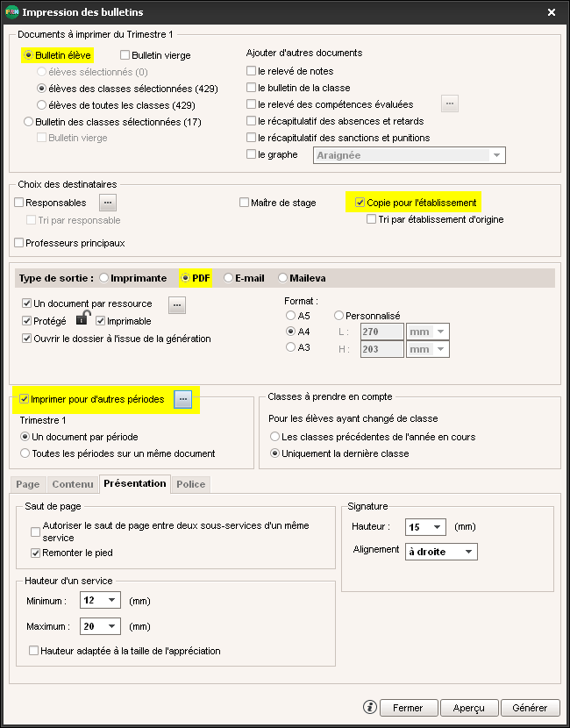Screen dimensions: 570x728
Task: Toggle the Protégé checkbox
Action: [44, 321]
